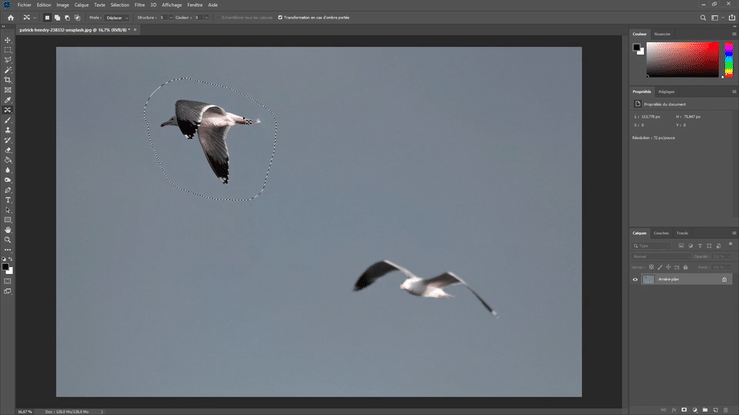739x415 pixels.
Task: Select the Brush tool
Action: (x=8, y=120)
